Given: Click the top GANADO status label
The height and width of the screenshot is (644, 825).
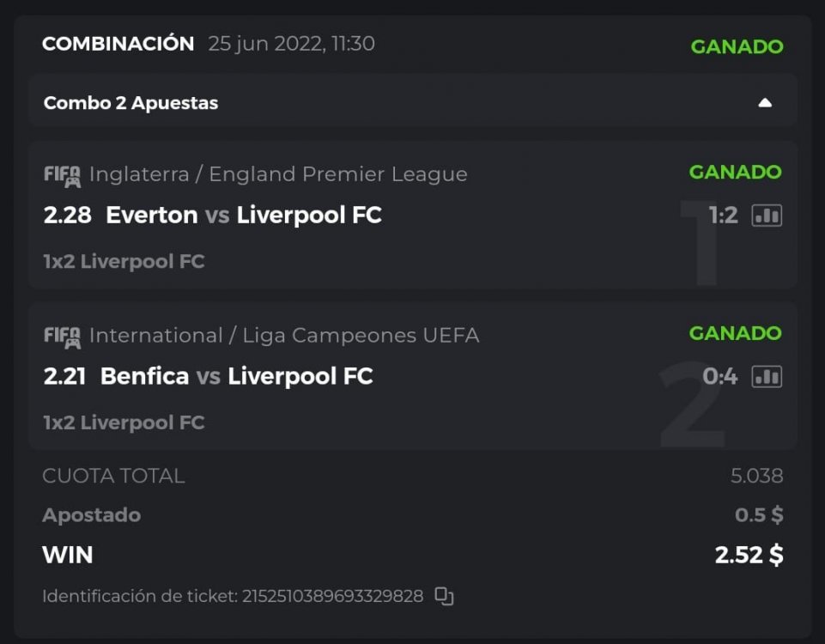Looking at the screenshot, I should 737,46.
